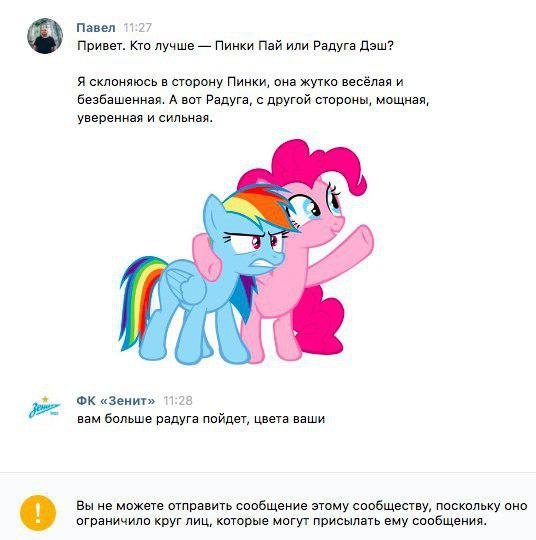Select the message starting with Привет

click(x=235, y=46)
